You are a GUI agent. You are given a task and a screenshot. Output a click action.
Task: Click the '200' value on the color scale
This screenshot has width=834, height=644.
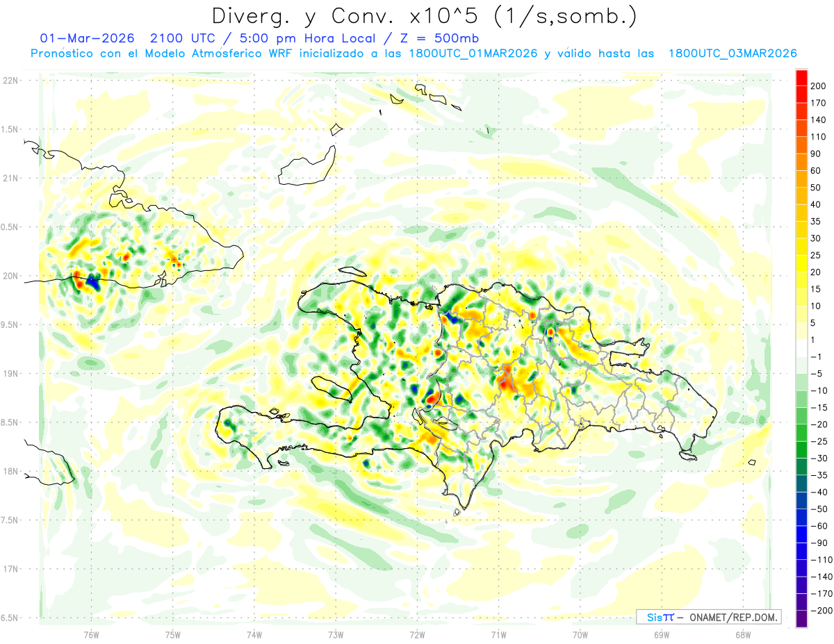coord(818,85)
